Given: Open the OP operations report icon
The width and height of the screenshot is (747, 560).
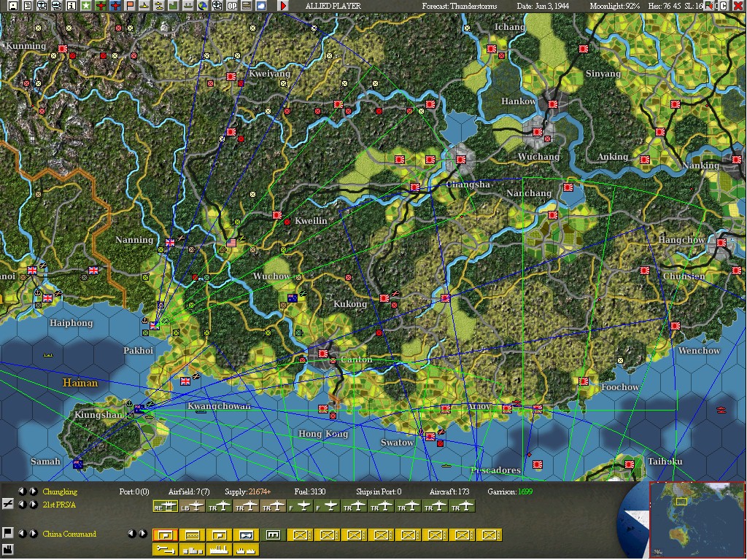Looking at the screenshot, I should click(x=231, y=6).
